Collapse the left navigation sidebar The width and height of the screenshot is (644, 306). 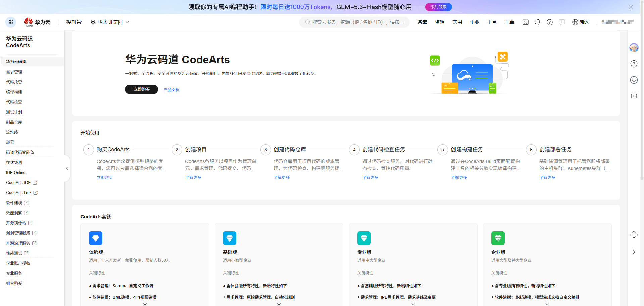tap(67, 168)
